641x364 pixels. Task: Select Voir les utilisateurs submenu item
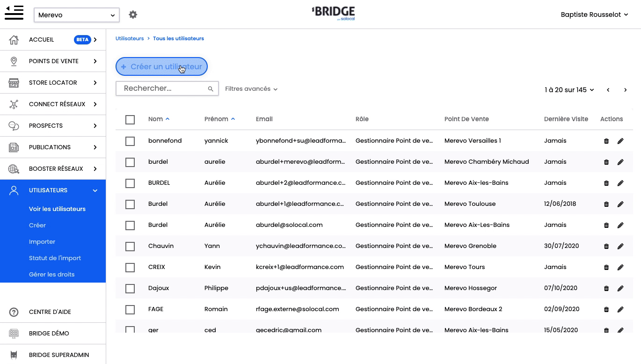(x=57, y=209)
